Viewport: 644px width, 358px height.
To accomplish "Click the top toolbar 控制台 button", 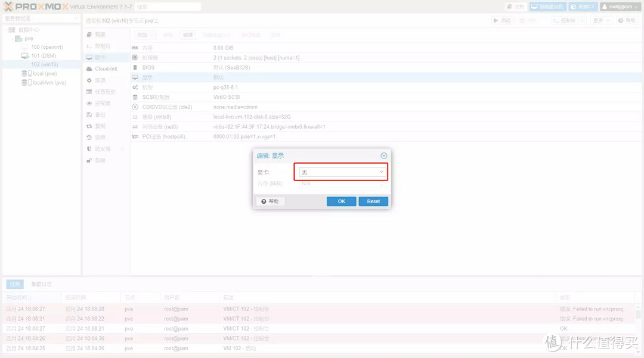I will tap(565, 20).
